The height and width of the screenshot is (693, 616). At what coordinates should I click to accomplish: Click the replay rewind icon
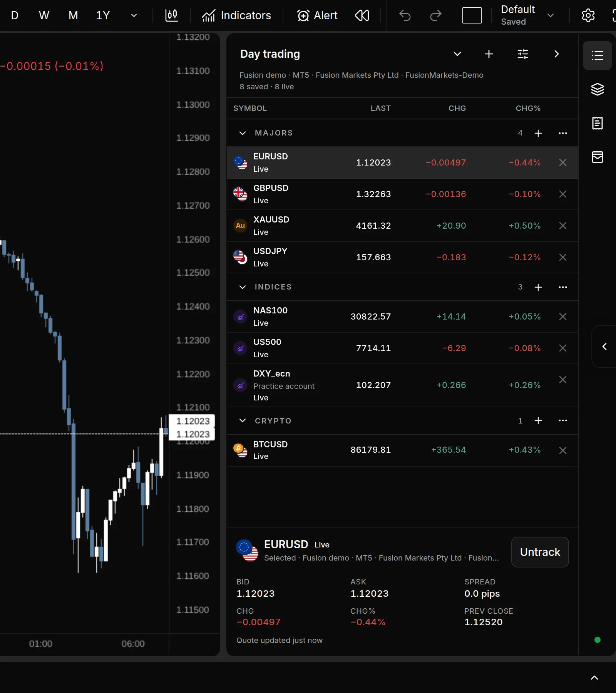[x=362, y=15]
